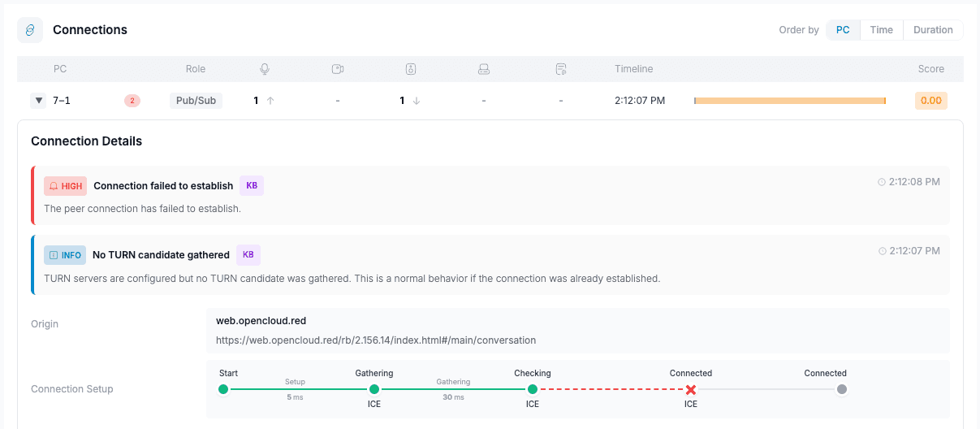Image resolution: width=980 pixels, height=429 pixels.
Task: Click the orange connection timeline bar
Action: click(x=789, y=101)
